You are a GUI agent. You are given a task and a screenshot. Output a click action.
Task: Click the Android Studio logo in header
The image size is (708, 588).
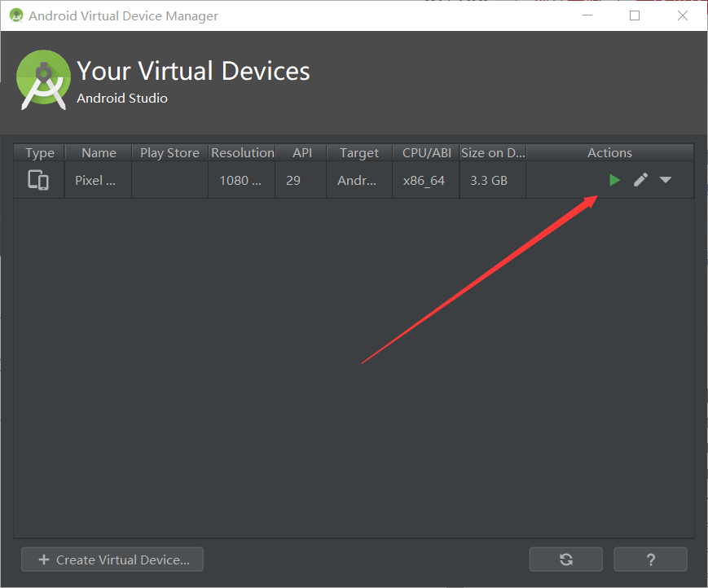[x=43, y=80]
